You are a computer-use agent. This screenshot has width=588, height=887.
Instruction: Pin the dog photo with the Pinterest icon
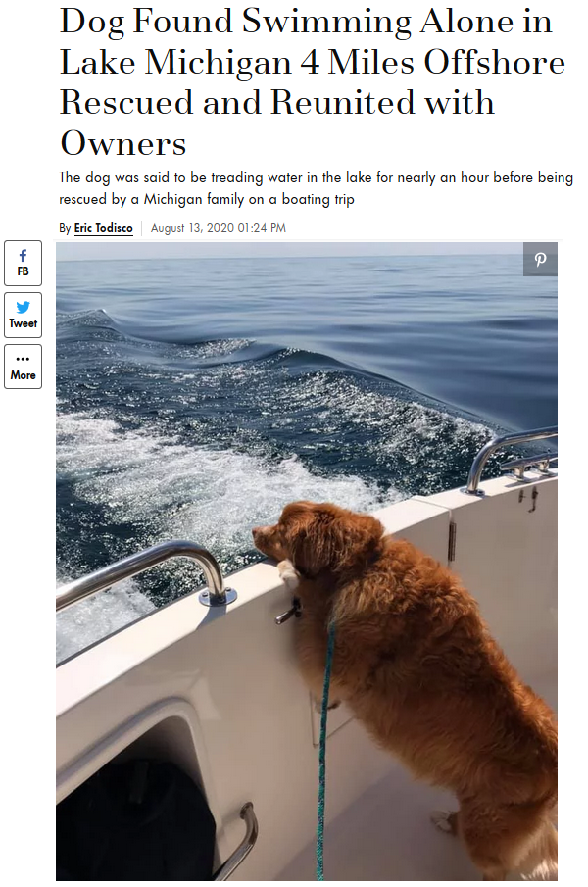(x=540, y=259)
